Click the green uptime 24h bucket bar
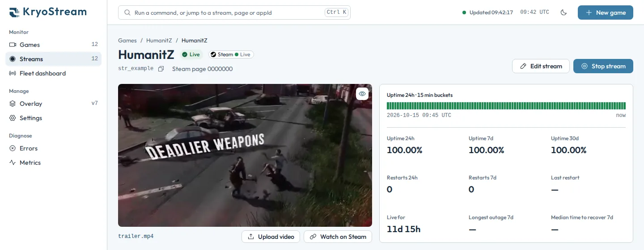Image resolution: width=644 pixels, height=250 pixels. (x=506, y=106)
